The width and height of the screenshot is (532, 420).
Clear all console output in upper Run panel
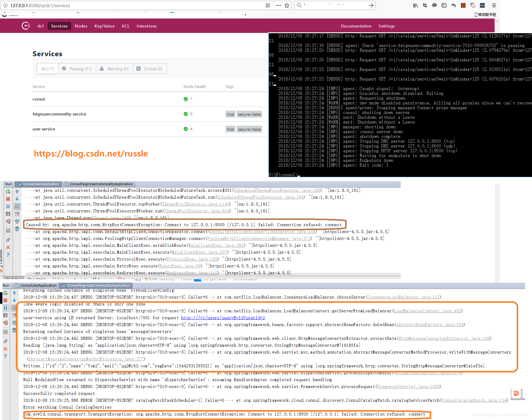point(17,229)
